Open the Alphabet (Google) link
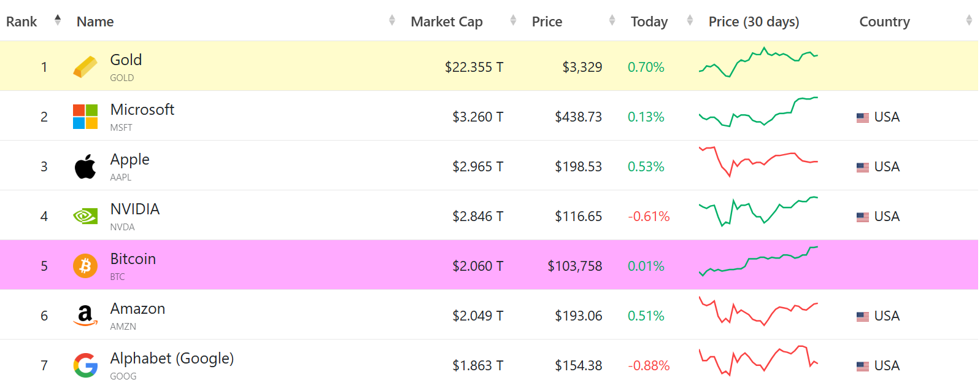Image resolution: width=980 pixels, height=385 pixels. (172, 359)
